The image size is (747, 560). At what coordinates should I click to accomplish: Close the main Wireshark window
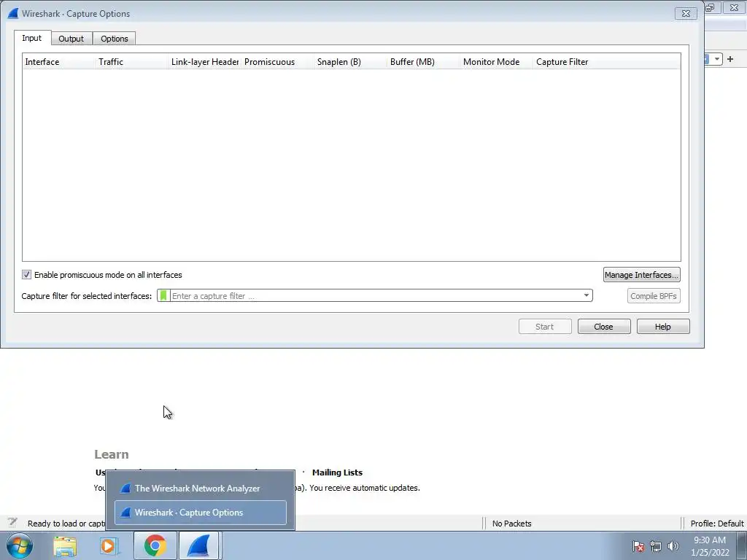coord(734,7)
